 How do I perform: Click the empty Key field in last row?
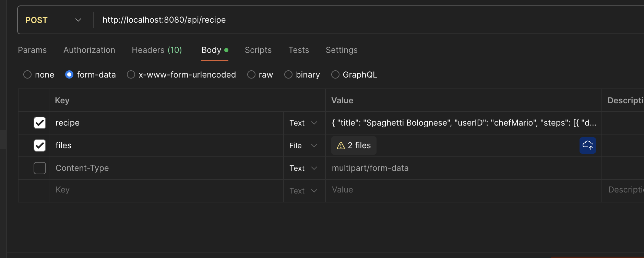click(165, 190)
